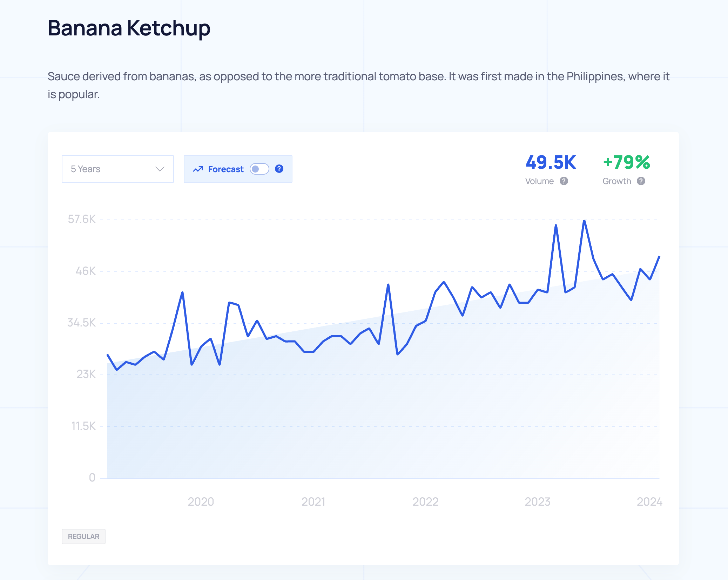Click the Volume label text

click(539, 181)
